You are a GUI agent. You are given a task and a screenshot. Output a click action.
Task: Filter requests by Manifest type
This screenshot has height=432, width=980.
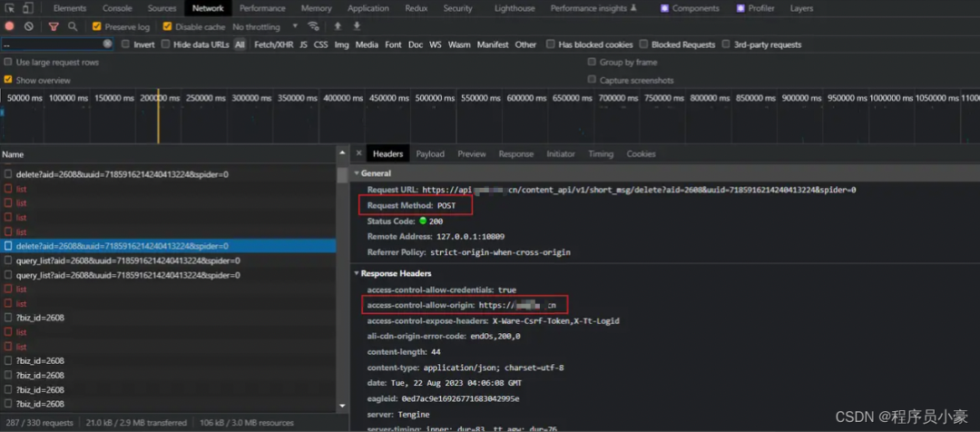click(x=493, y=44)
